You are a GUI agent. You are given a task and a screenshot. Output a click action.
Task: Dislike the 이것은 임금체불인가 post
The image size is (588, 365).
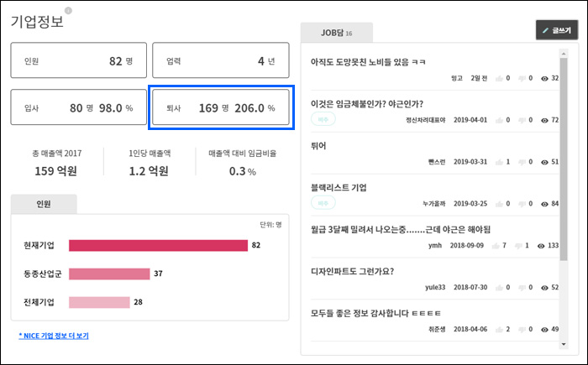click(x=522, y=120)
